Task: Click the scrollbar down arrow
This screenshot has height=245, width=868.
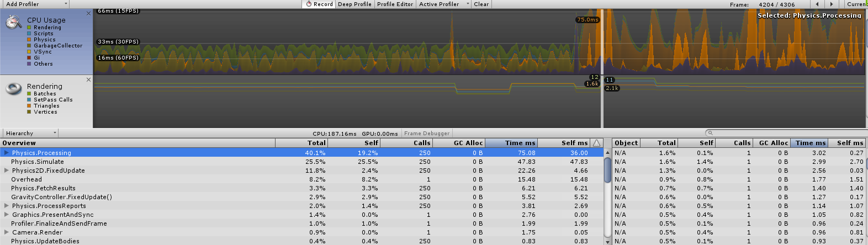Action: [x=608, y=242]
